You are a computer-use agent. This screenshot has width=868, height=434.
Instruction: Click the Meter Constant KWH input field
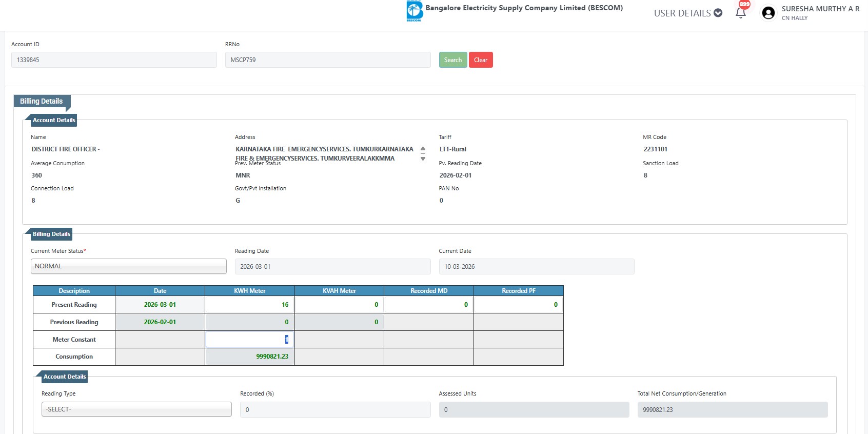pos(250,340)
